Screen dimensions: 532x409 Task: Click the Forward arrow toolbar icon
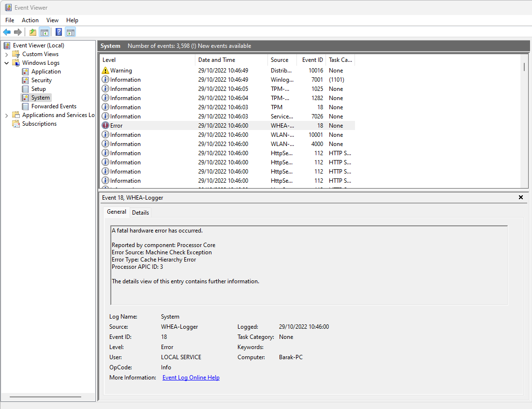pyautogui.click(x=17, y=32)
